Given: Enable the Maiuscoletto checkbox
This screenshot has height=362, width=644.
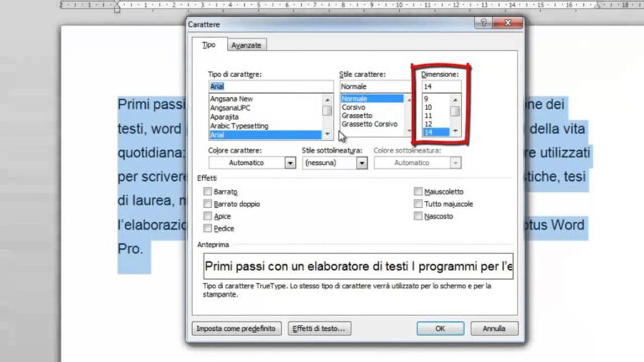Looking at the screenshot, I should pyautogui.click(x=418, y=191).
